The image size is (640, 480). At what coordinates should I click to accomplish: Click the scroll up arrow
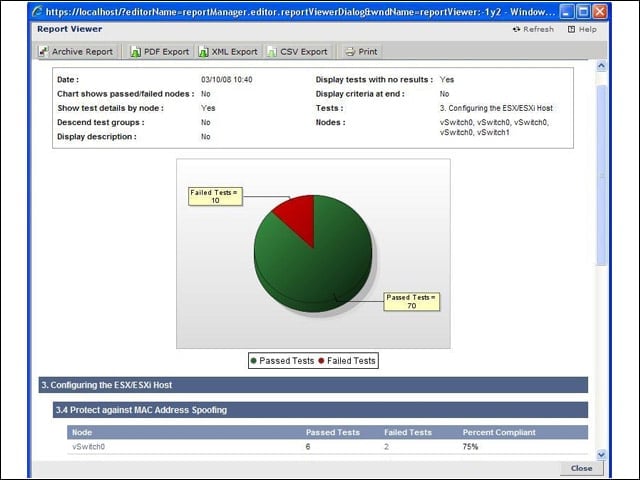pos(601,66)
